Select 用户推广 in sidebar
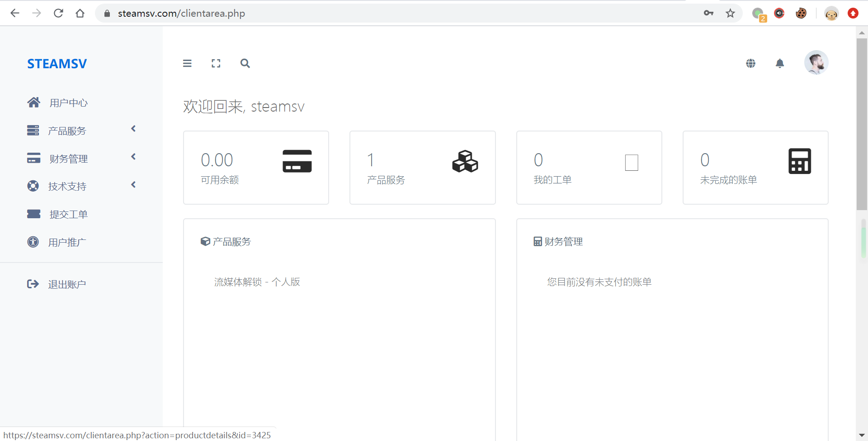The height and width of the screenshot is (441, 868). pyautogui.click(x=67, y=243)
